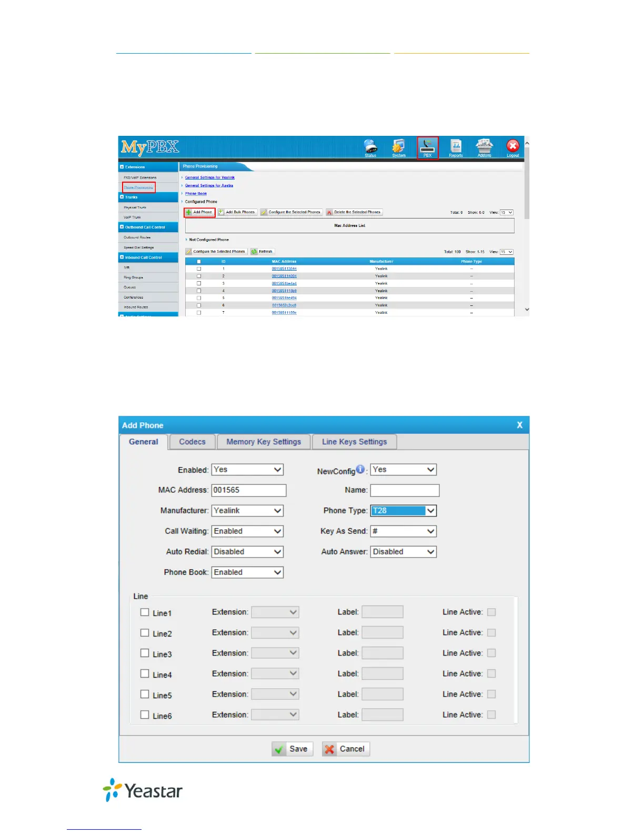644x834 pixels.
Task: Open the PBX icon in MyPBX header
Action: 428,148
